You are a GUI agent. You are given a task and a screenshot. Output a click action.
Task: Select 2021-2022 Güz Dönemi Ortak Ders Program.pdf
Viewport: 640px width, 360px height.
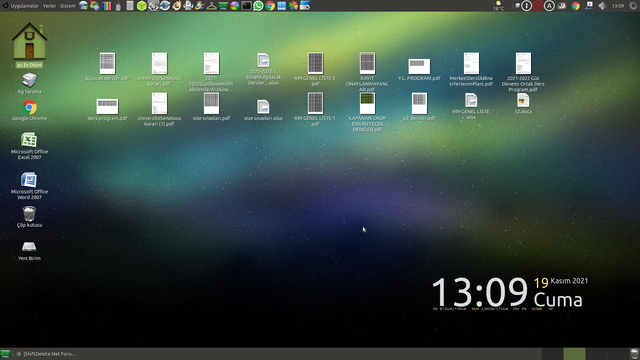pyautogui.click(x=523, y=72)
